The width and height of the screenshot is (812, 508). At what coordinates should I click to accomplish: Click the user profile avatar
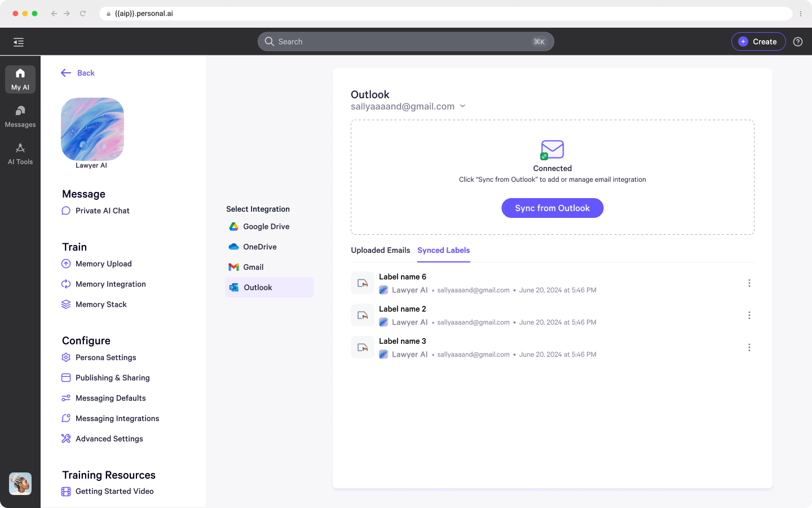pyautogui.click(x=20, y=484)
